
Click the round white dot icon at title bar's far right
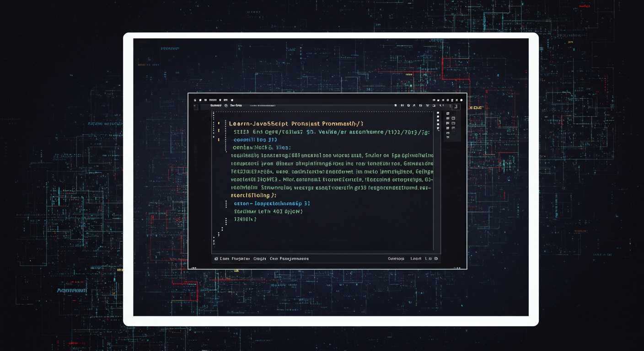[x=461, y=100]
